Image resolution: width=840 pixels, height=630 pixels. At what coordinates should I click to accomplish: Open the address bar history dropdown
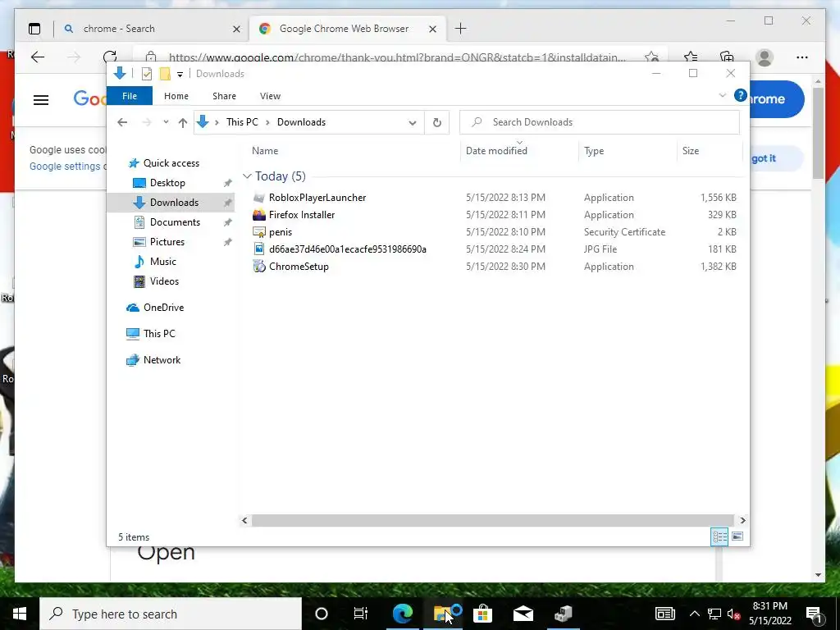[x=412, y=123]
